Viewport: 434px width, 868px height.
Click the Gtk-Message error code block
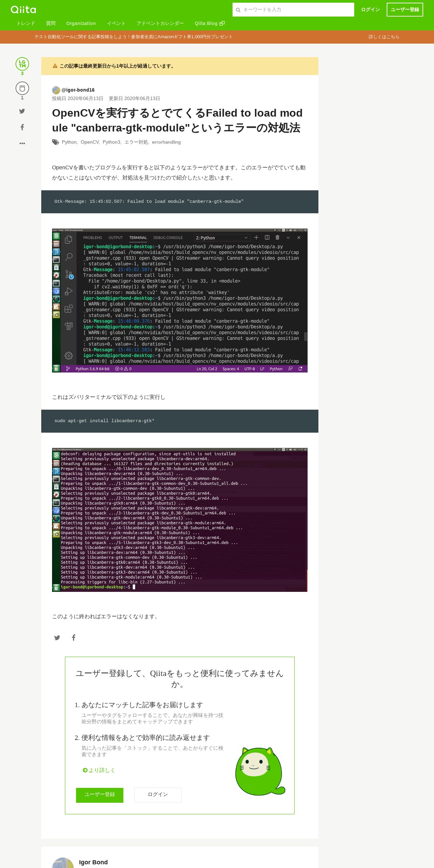(x=180, y=202)
